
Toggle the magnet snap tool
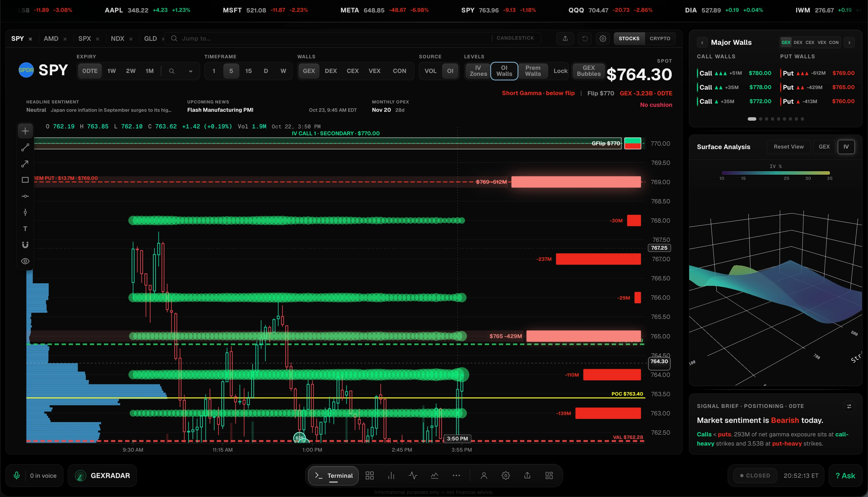point(25,245)
